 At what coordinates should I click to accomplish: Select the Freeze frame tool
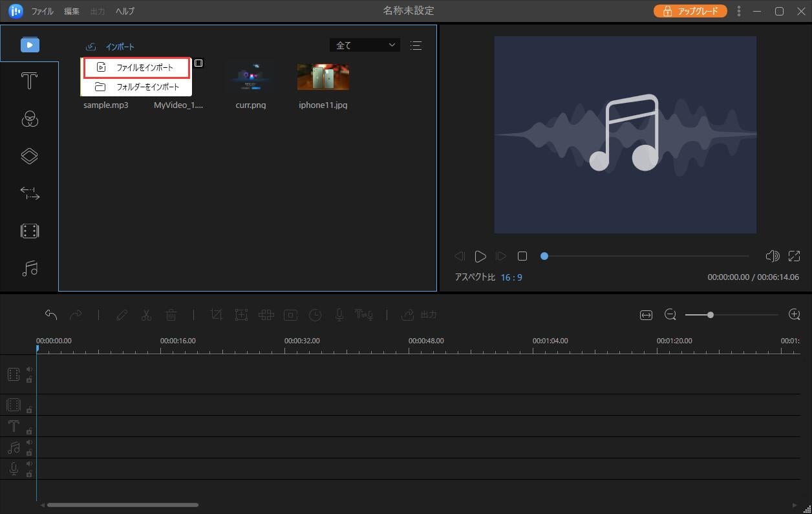290,315
